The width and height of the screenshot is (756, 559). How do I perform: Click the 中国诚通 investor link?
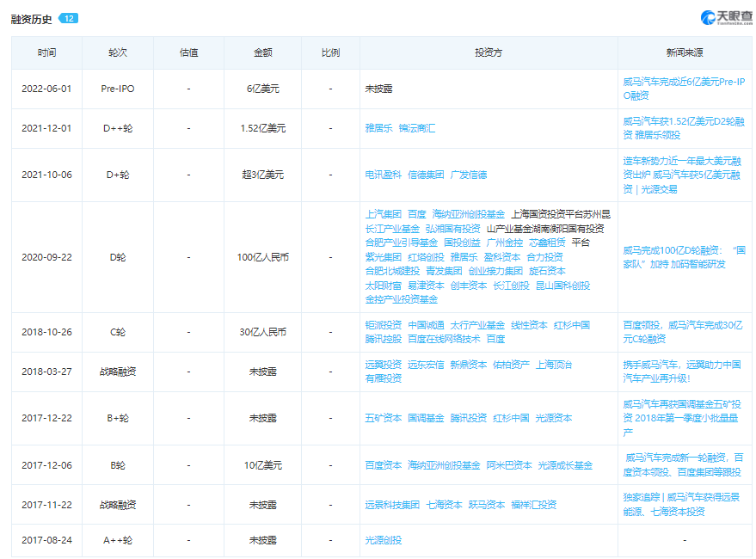(426, 325)
